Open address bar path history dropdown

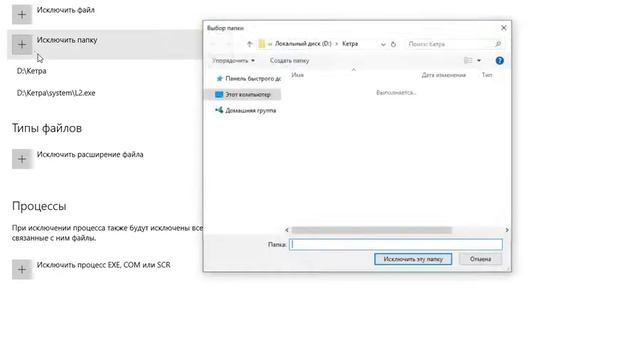click(x=383, y=44)
